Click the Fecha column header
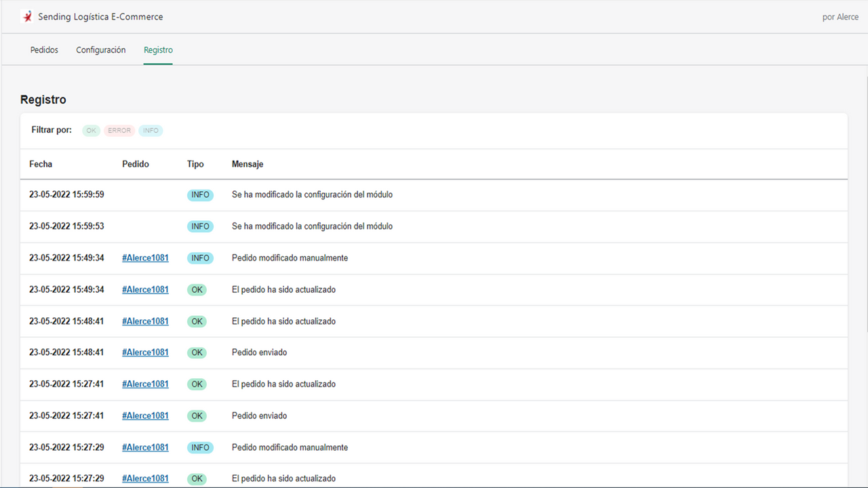The image size is (868, 488). pyautogui.click(x=41, y=164)
